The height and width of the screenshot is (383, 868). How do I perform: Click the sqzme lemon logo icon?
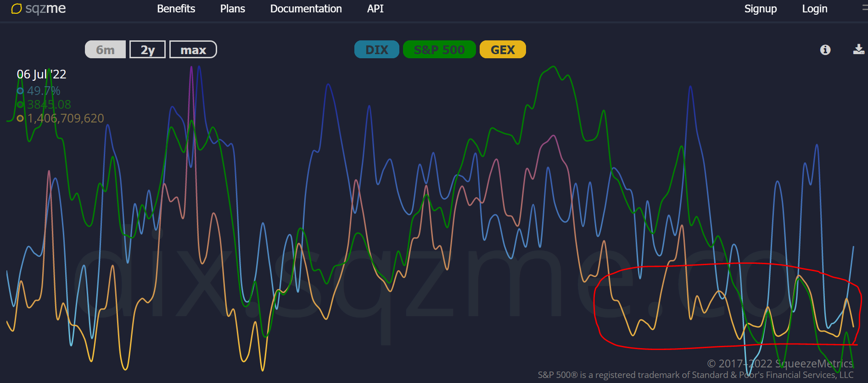pos(17,9)
